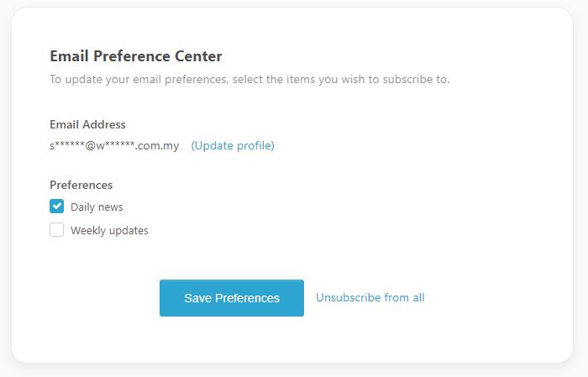Enable the Weekly updates checkbox

coord(57,230)
